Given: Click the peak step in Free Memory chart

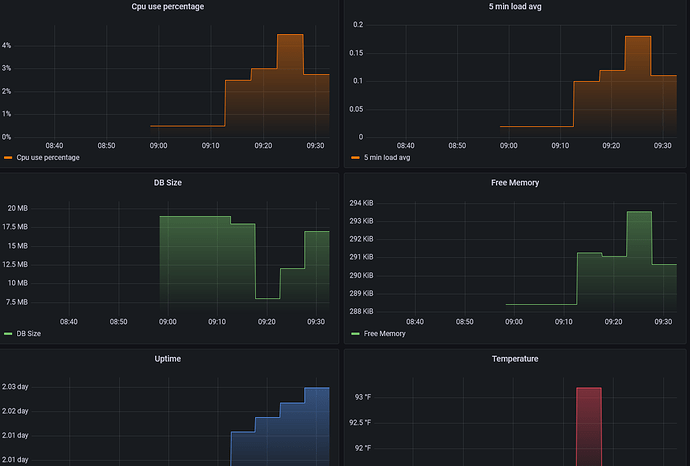Looking at the screenshot, I should [x=639, y=212].
